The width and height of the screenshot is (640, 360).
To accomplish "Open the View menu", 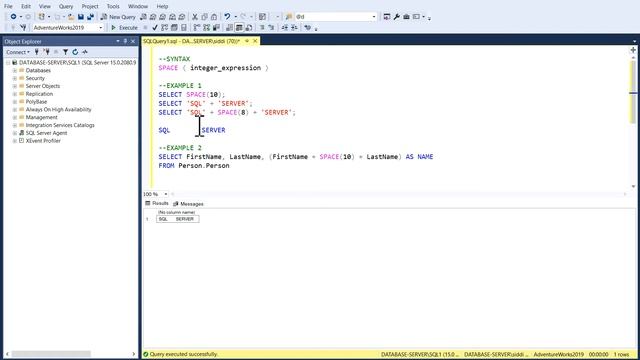I will (x=44, y=6).
